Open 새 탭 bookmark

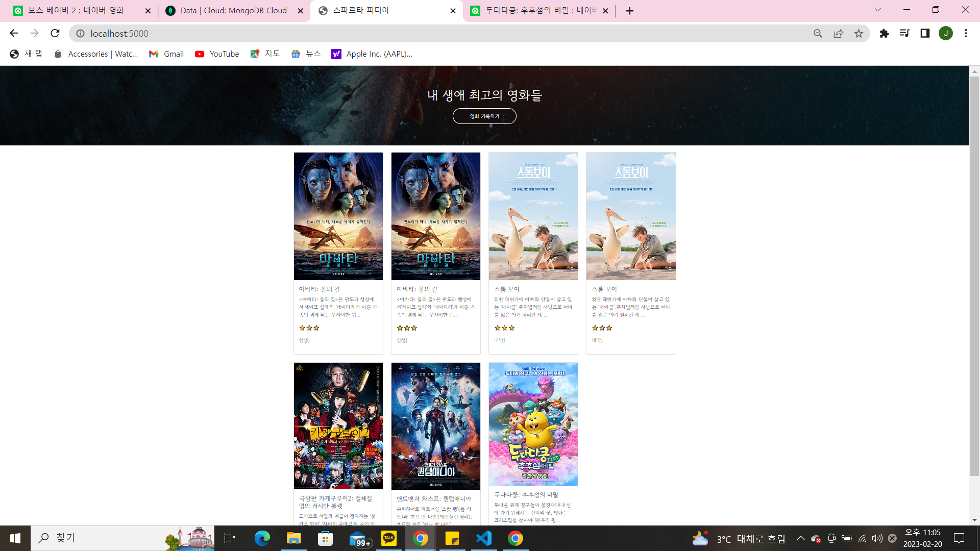point(26,54)
